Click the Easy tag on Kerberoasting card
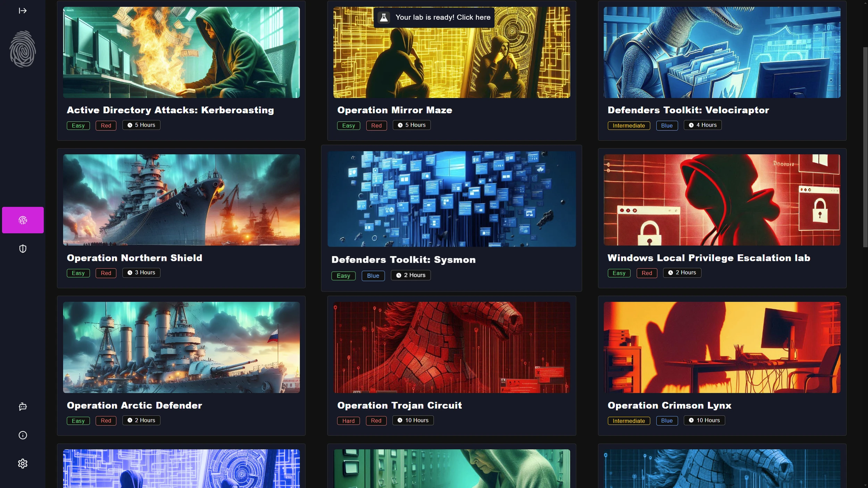Screen dimensions: 868x488 78,125
